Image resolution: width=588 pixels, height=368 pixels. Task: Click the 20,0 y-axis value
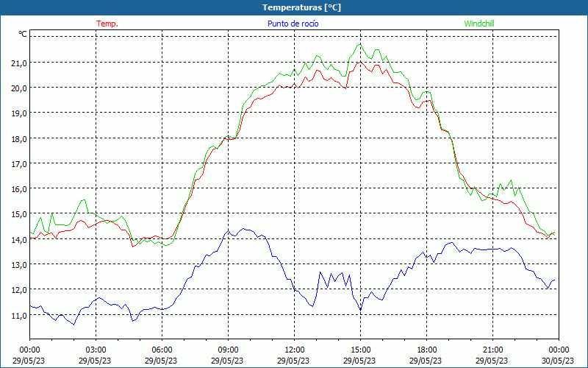point(19,88)
